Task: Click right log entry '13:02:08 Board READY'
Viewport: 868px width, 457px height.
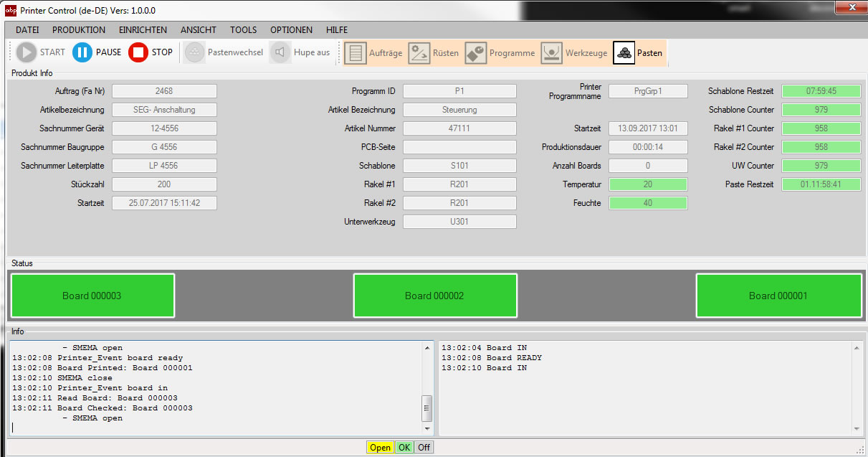Action: pos(492,358)
